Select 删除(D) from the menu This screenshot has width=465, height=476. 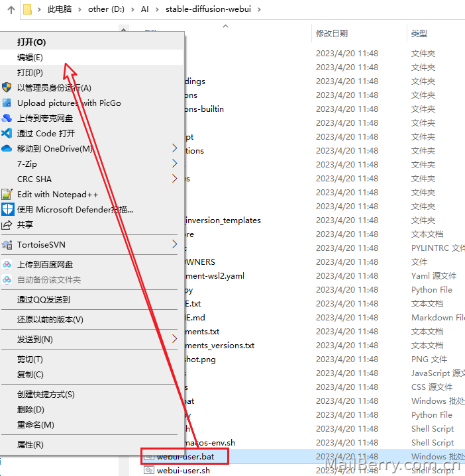[x=91, y=410]
